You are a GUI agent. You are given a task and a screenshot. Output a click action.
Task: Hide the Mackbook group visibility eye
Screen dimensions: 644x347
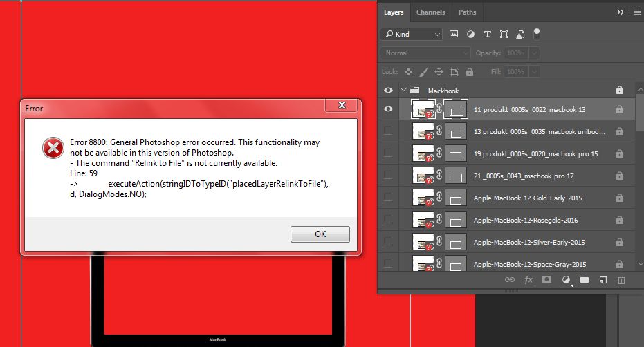[x=388, y=91]
